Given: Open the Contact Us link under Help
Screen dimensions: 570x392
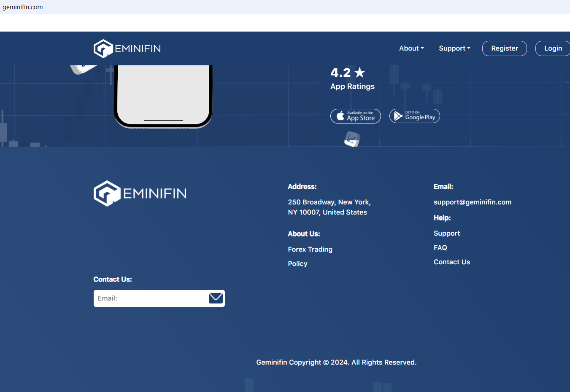Looking at the screenshot, I should coord(451,262).
